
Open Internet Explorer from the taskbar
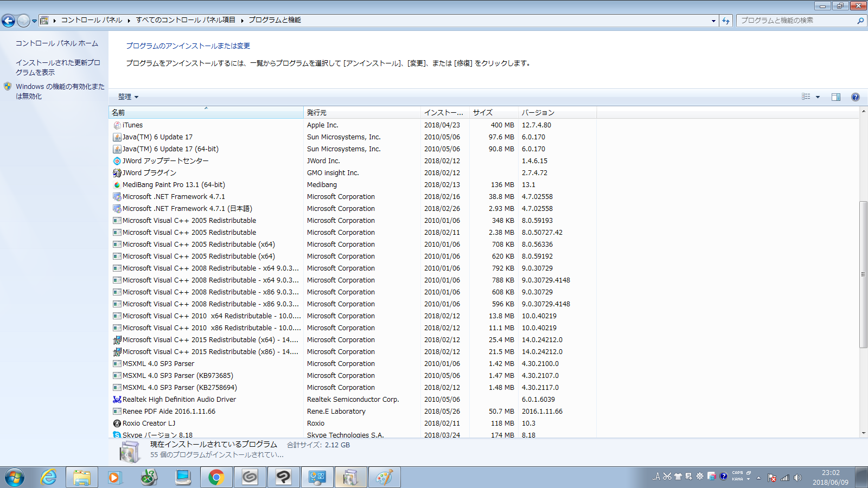coord(49,477)
